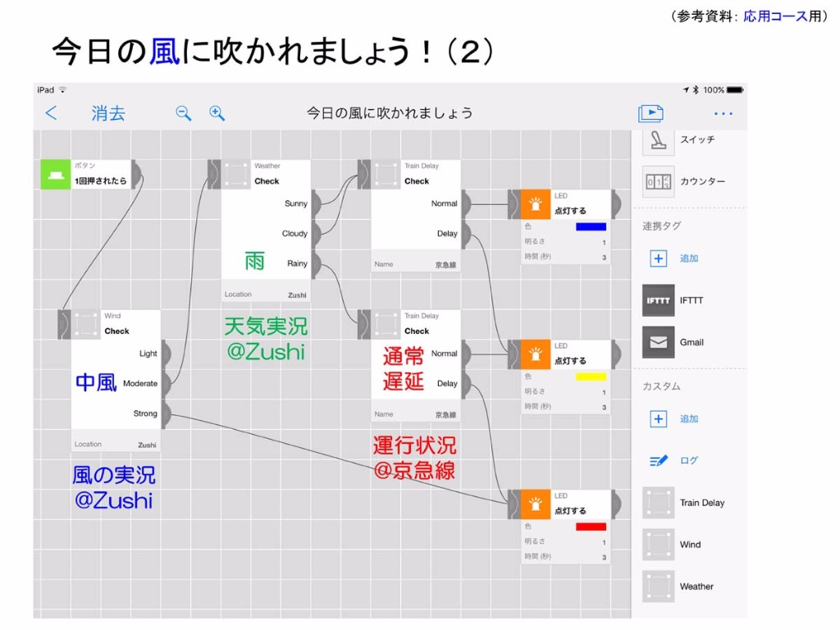Image resolution: width=840 pixels, height=630 pixels.
Task: Select the Weather custom tag icon
Action: [x=659, y=587]
